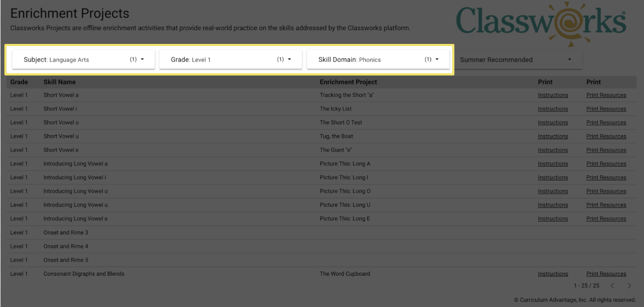Select the Introducing Long Vowel i row

coord(321,177)
